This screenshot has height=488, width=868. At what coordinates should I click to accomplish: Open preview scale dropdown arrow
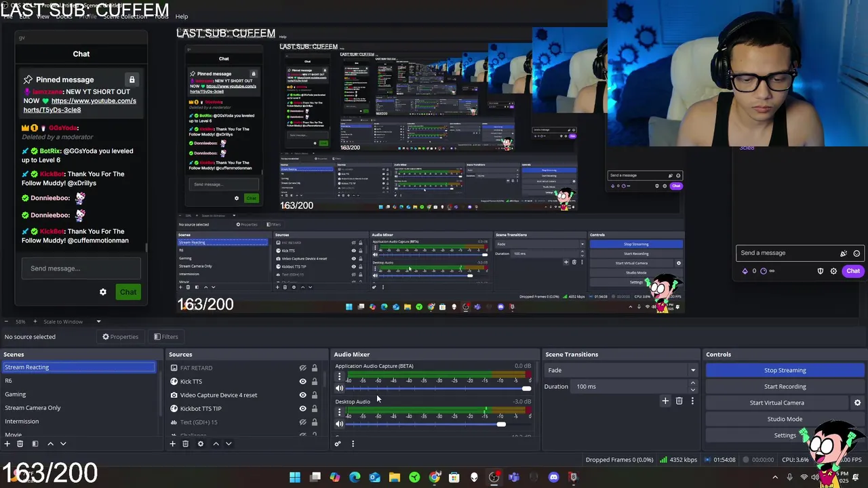tap(98, 322)
